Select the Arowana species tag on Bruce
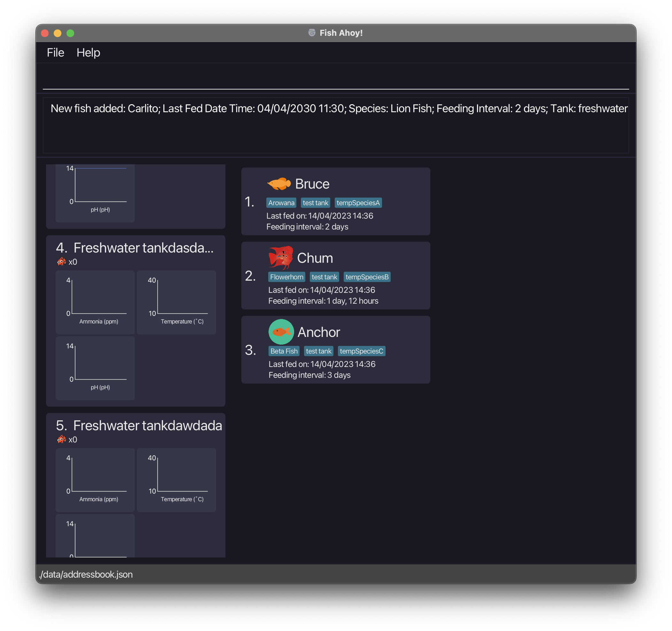This screenshot has height=631, width=672. 281,203
